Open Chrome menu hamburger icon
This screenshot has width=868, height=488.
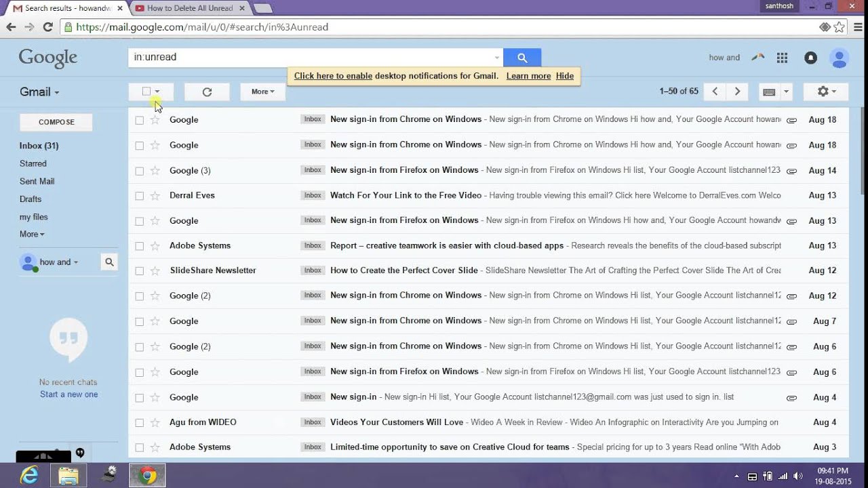click(859, 27)
